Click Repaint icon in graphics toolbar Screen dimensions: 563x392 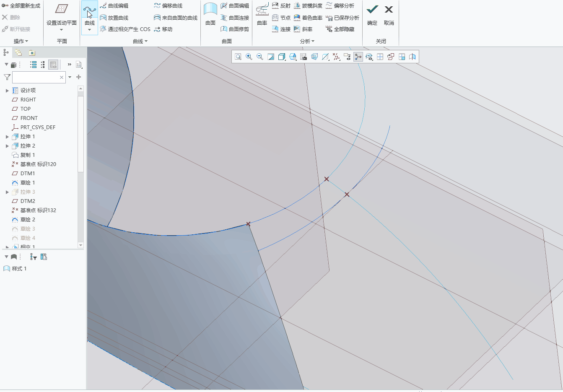coord(271,57)
